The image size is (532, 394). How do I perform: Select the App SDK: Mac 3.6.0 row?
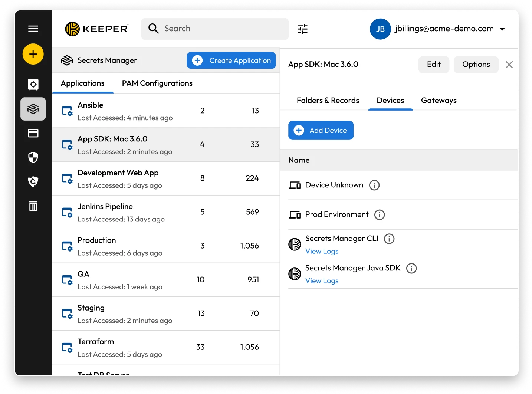tap(166, 145)
